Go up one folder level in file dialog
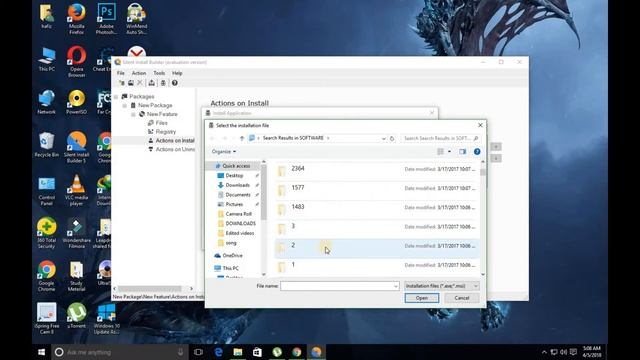 (242, 138)
